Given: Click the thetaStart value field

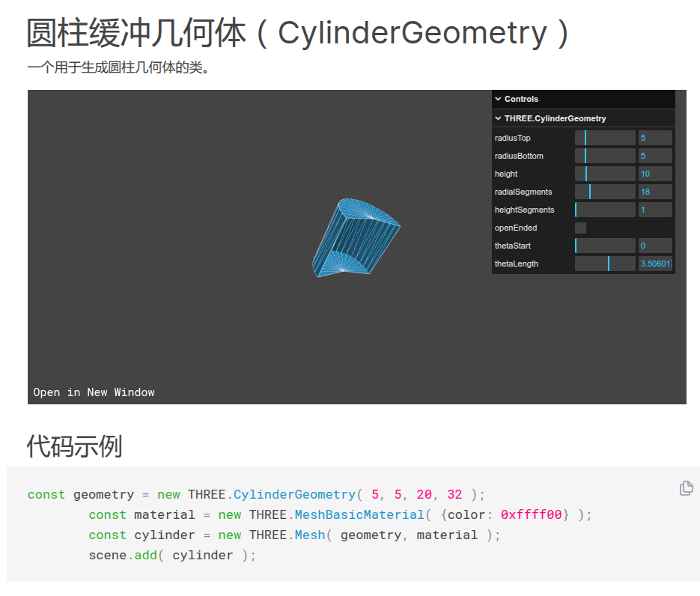Looking at the screenshot, I should (x=654, y=246).
